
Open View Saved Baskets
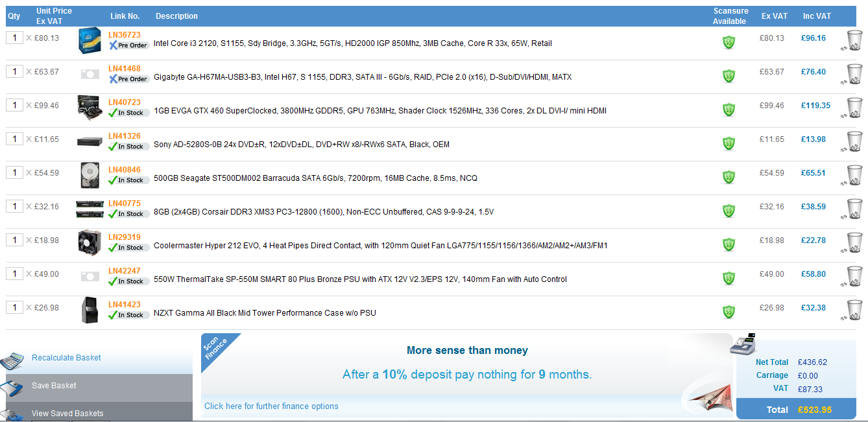[67, 414]
